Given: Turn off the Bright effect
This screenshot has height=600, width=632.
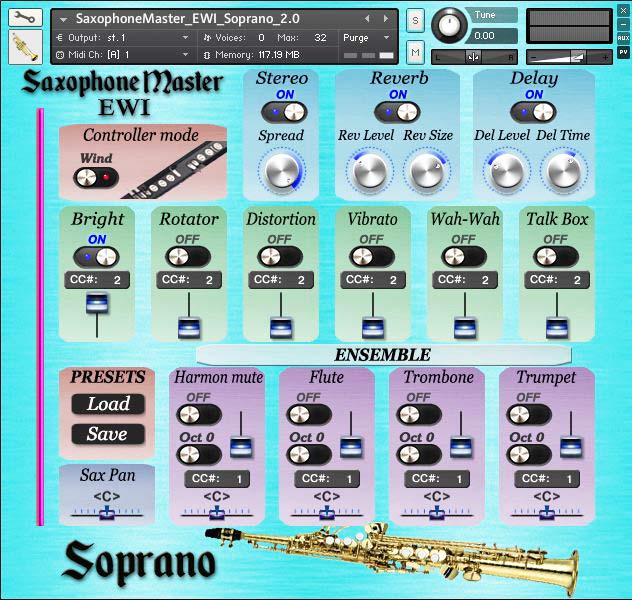Looking at the screenshot, I should [x=96, y=257].
